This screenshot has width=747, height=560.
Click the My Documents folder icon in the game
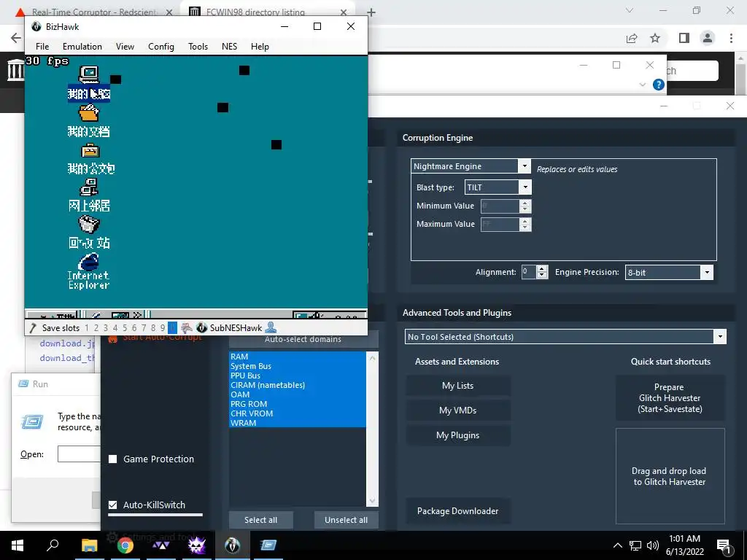tap(88, 113)
